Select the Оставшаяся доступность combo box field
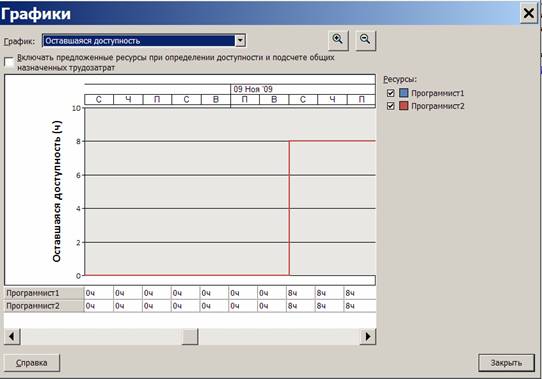This screenshot has width=542, height=379. click(144, 40)
